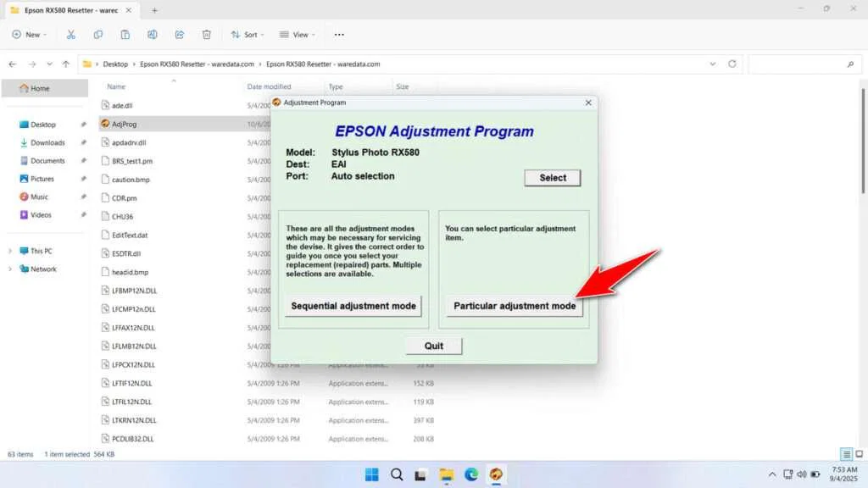Click Desktop in the address bar breadcrumb
Image resolution: width=868 pixels, height=488 pixels.
(x=116, y=63)
